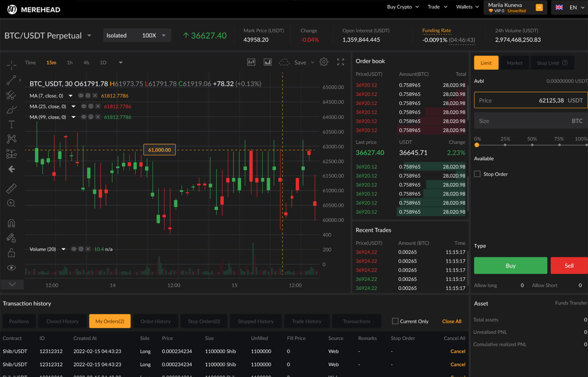
Task: Check the Current Only checkbox
Action: pyautogui.click(x=395, y=321)
